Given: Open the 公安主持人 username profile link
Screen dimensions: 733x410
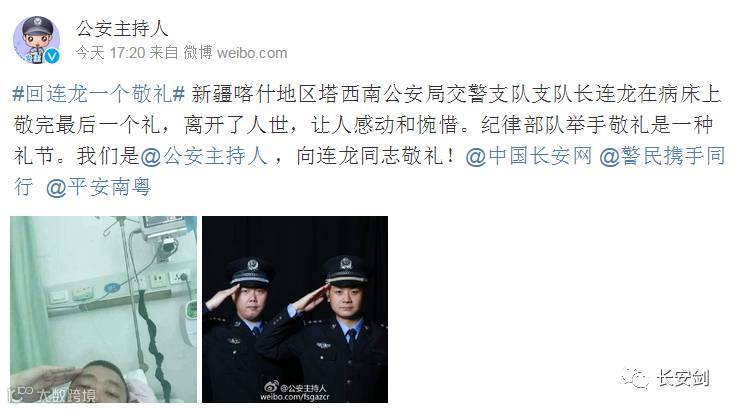Looking at the screenshot, I should coord(122,29).
